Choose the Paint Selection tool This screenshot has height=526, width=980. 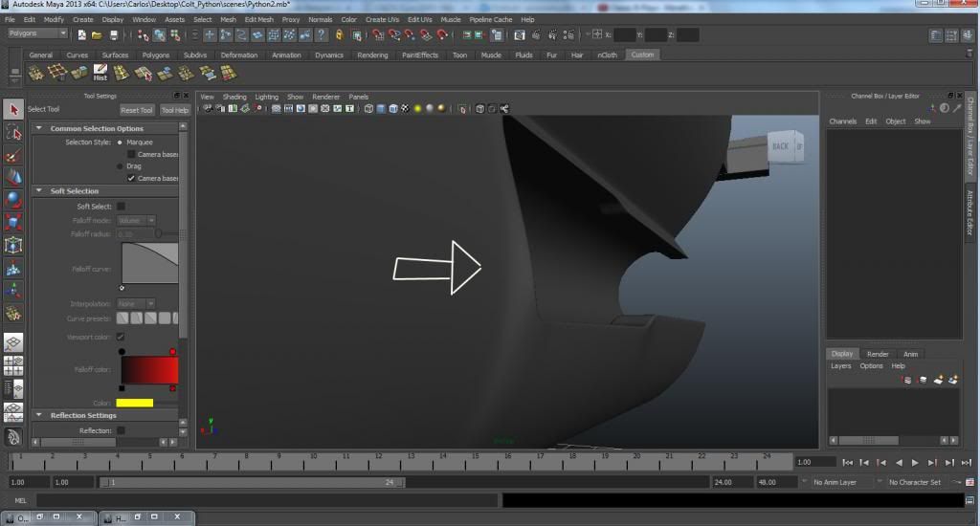13,156
